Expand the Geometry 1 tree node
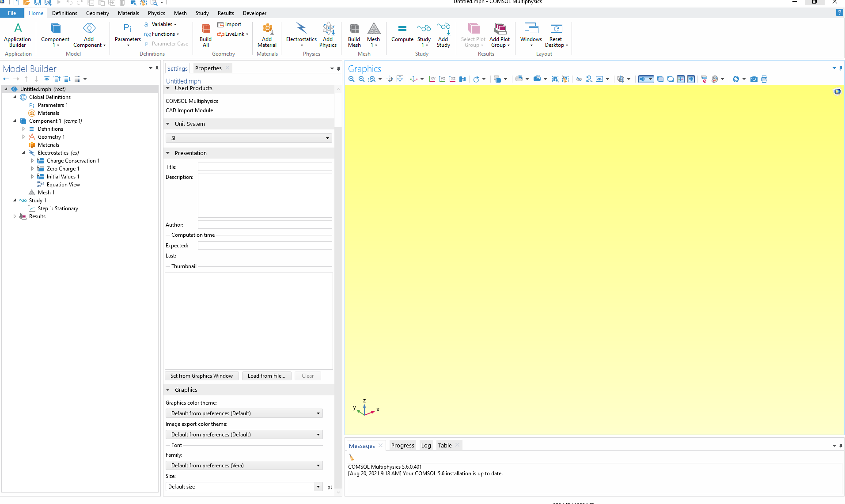Image resolution: width=845 pixels, height=504 pixels. click(x=23, y=137)
